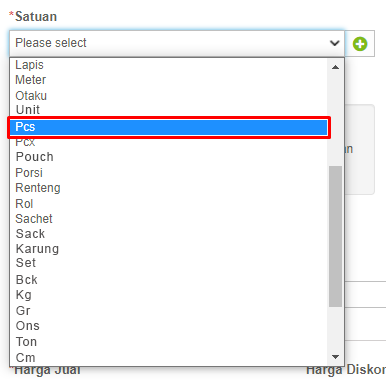Select the Unit option
Image resolution: width=386 pixels, height=380 pixels.
169,110
